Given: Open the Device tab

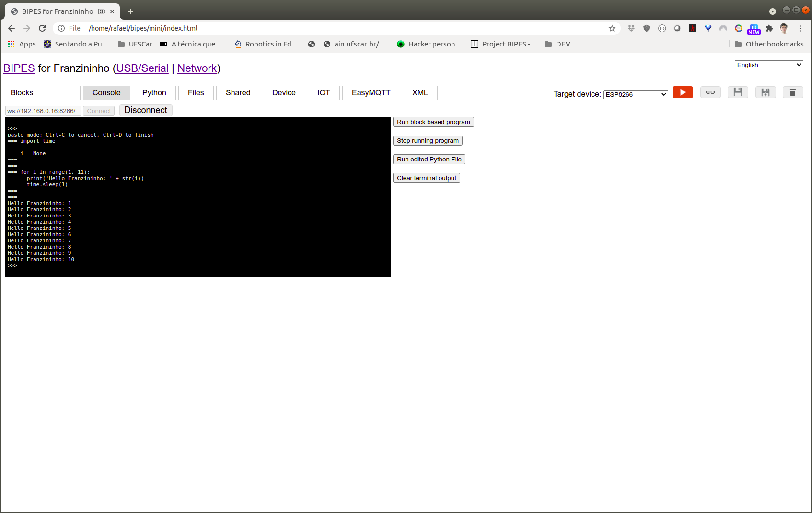Looking at the screenshot, I should (284, 92).
